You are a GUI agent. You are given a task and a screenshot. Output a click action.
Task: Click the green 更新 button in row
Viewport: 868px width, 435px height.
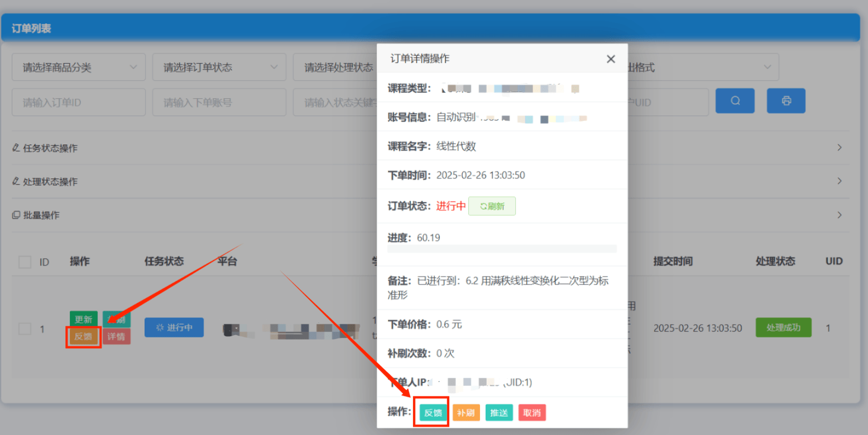pos(84,320)
